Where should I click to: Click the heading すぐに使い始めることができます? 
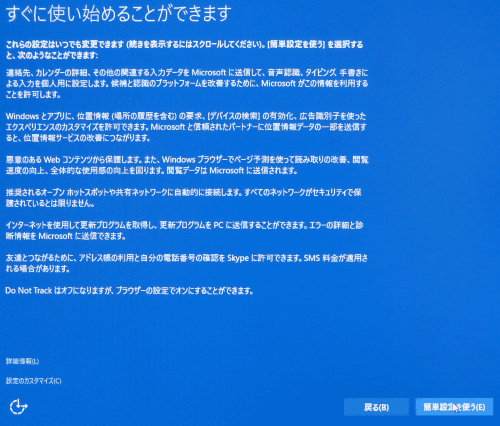coord(119,14)
